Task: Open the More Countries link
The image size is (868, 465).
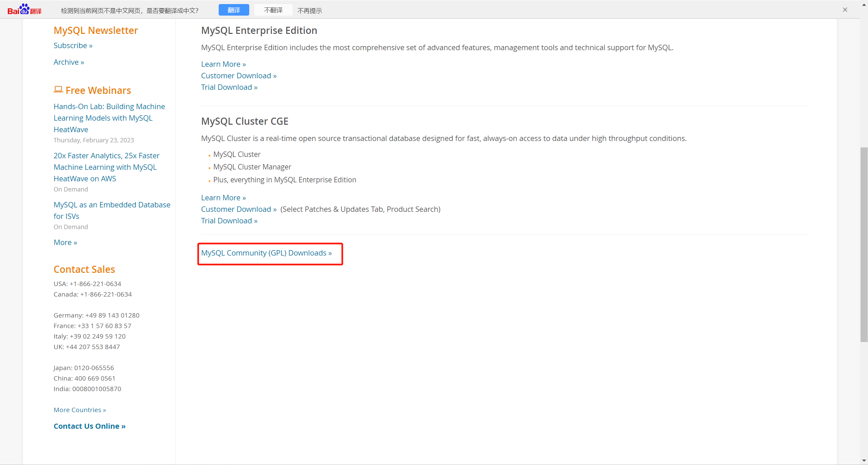Action: point(80,410)
